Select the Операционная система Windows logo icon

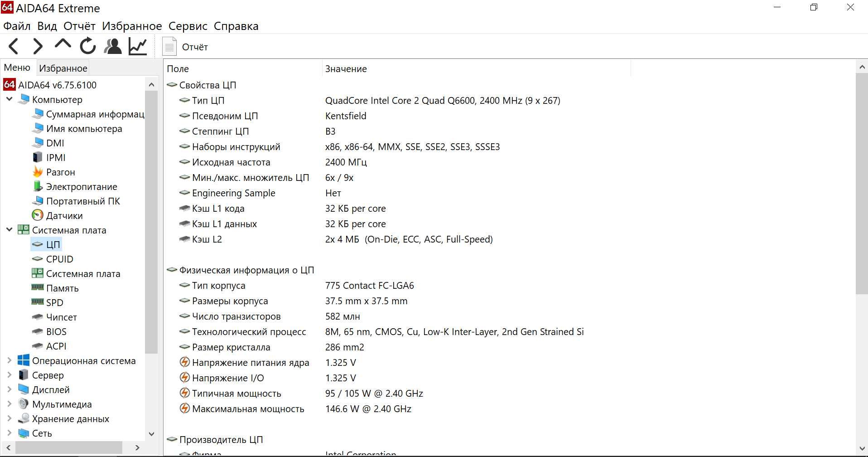[23, 360]
